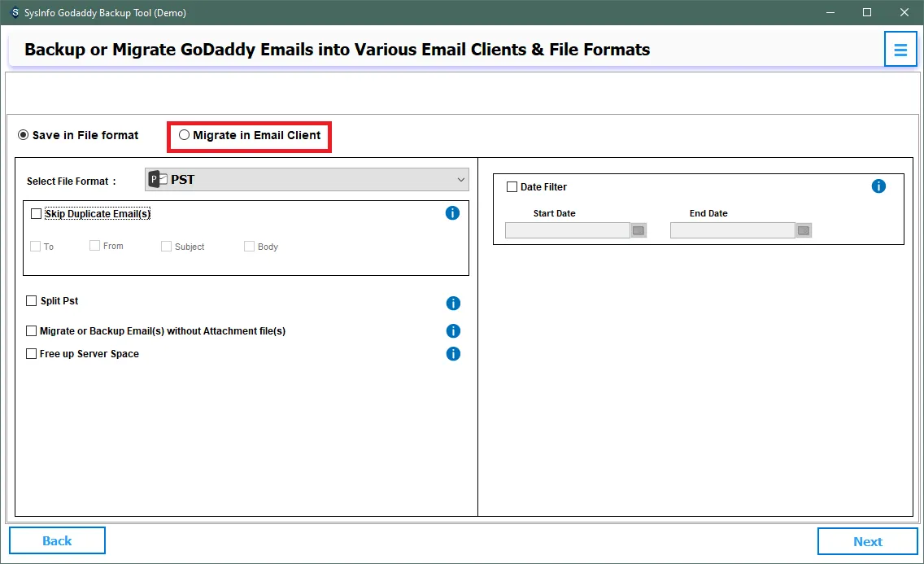
Task: Click the Next button
Action: (x=867, y=541)
